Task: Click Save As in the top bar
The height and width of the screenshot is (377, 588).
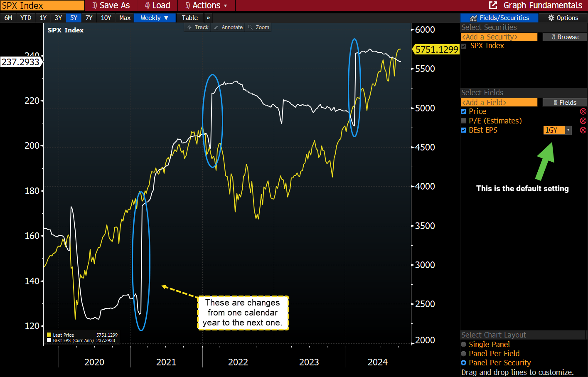Action: coord(111,5)
